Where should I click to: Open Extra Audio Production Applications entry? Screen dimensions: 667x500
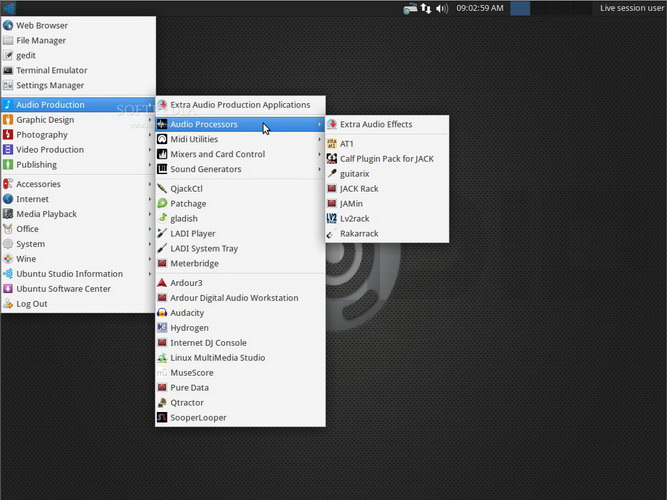coord(240,105)
